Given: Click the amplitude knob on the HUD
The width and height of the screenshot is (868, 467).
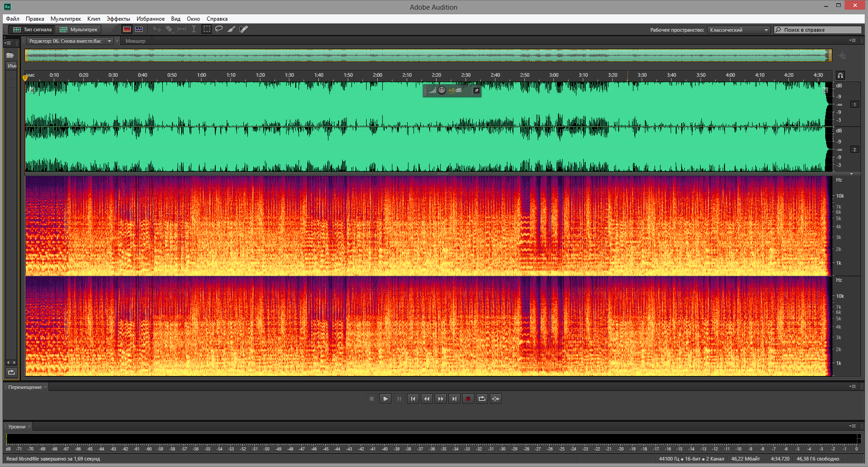Looking at the screenshot, I should pos(442,91).
